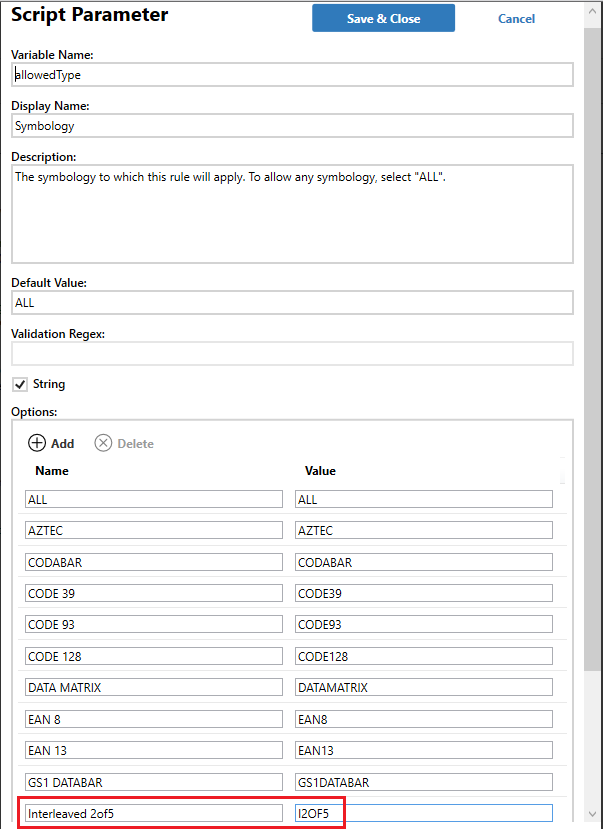The image size is (603, 829).
Task: Click the Delete option X icon
Action: click(x=103, y=443)
